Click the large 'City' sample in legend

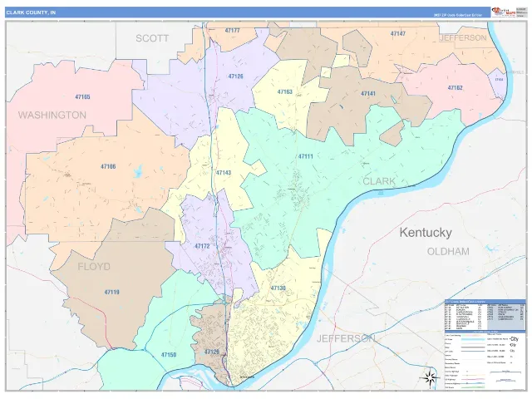pos(514,339)
